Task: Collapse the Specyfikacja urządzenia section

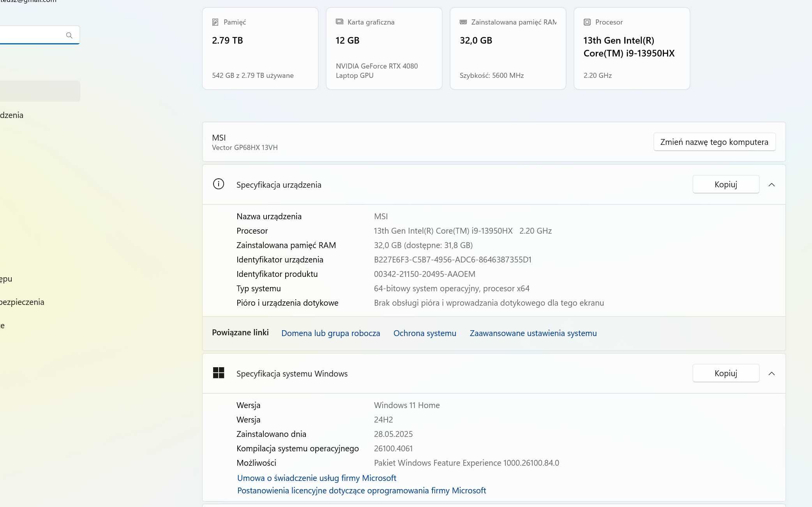Action: pyautogui.click(x=771, y=185)
